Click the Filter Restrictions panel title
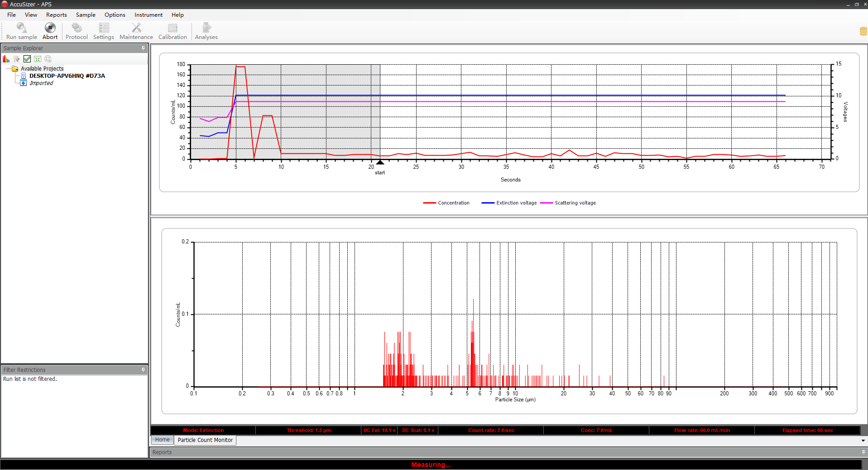868x470 pixels. (x=24, y=370)
